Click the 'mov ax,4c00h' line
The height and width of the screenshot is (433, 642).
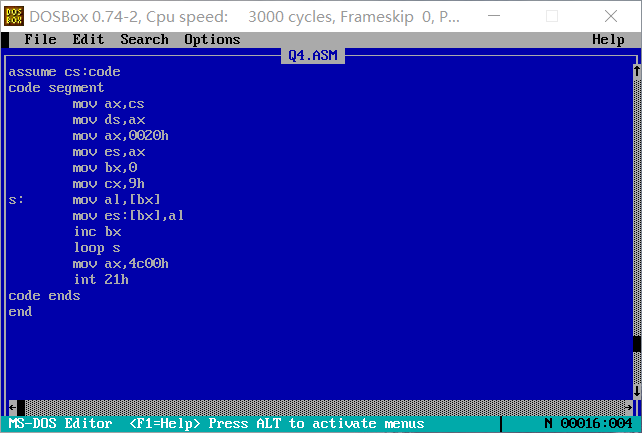(x=120, y=264)
